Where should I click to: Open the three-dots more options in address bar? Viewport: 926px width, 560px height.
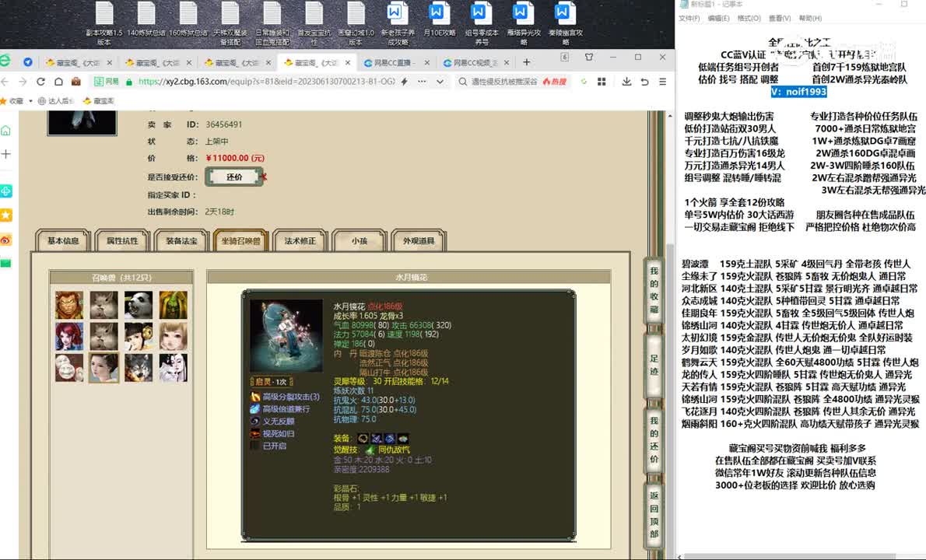(x=422, y=82)
